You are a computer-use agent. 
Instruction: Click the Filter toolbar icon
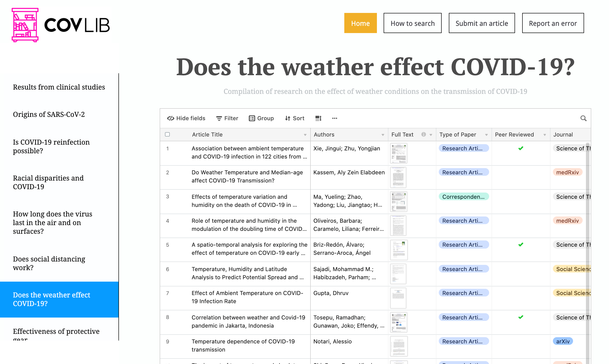[219, 119]
